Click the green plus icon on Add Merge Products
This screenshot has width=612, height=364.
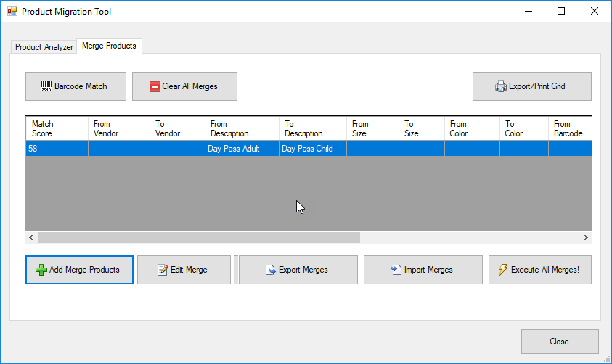41,270
